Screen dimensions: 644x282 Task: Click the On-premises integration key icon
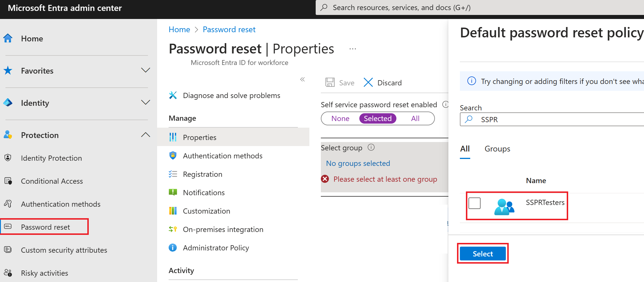(173, 229)
